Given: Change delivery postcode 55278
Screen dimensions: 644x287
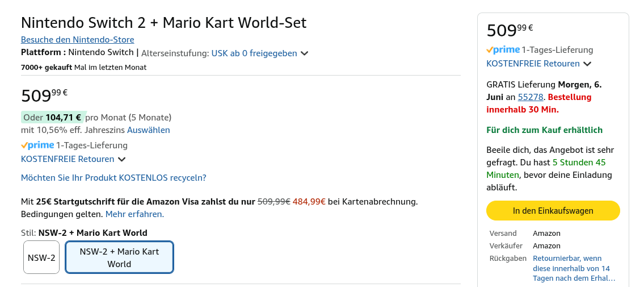Looking at the screenshot, I should [x=531, y=97].
